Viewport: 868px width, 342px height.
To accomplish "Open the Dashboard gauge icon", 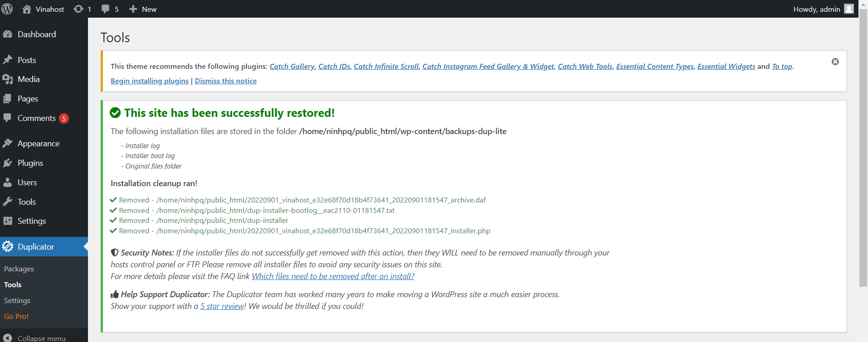I will 8,34.
